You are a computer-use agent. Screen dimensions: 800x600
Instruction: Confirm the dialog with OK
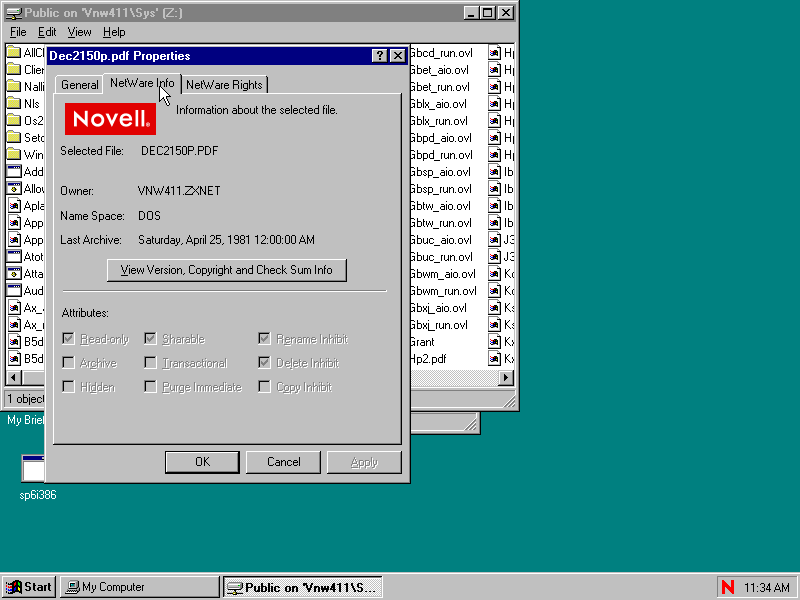coord(202,462)
